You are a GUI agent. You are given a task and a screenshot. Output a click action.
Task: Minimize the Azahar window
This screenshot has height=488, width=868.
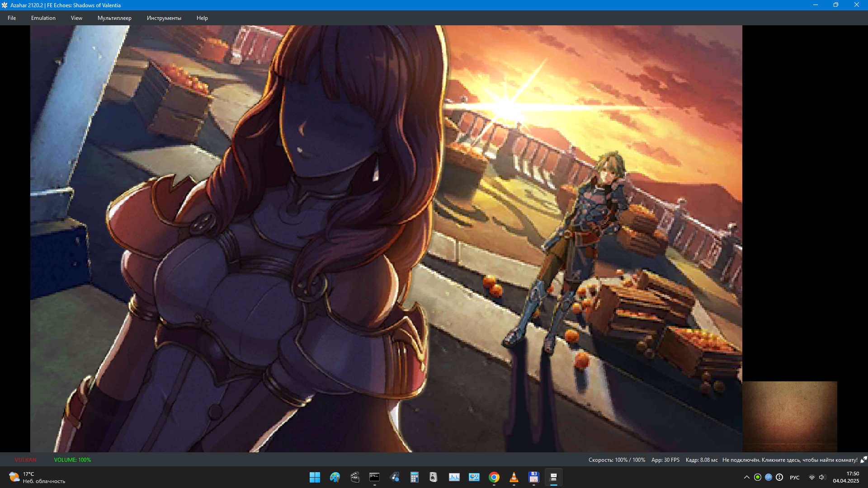click(816, 5)
